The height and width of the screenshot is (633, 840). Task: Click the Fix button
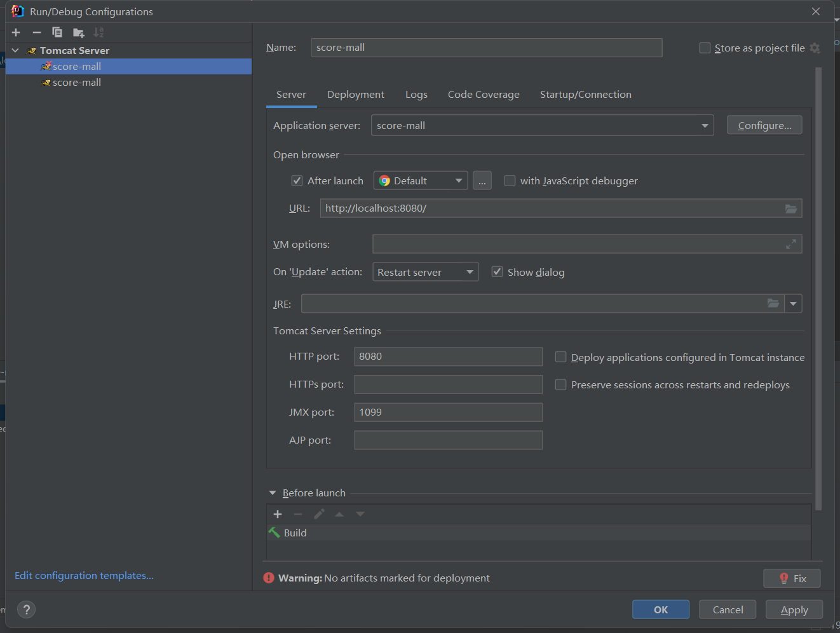792,578
